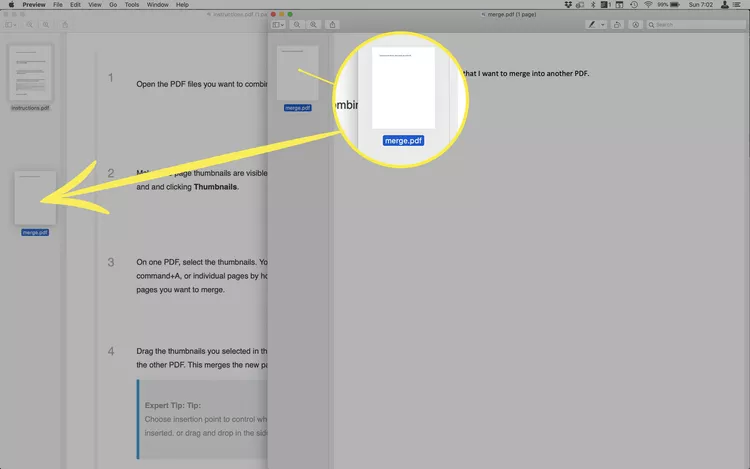Viewport: 750px width, 469px height.
Task: Open the Apple menu
Action: (x=10, y=5)
